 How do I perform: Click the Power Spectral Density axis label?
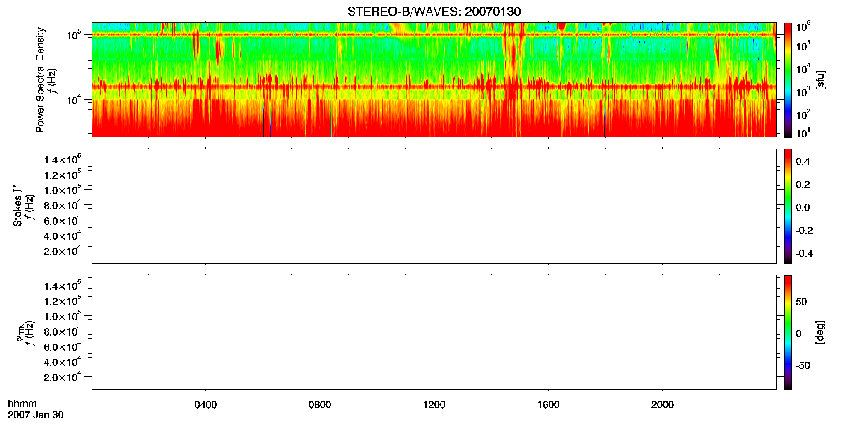tap(40, 80)
